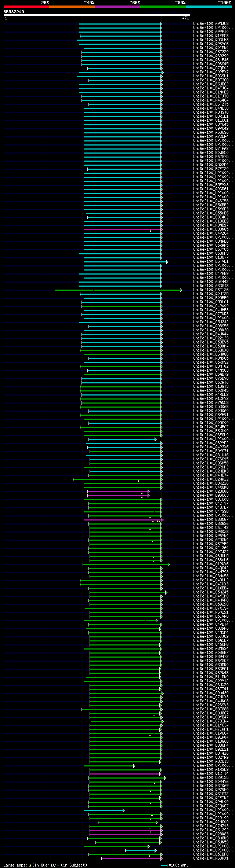Click the long green alignment bar for UniRef100_C6T1S6

(118, 290)
